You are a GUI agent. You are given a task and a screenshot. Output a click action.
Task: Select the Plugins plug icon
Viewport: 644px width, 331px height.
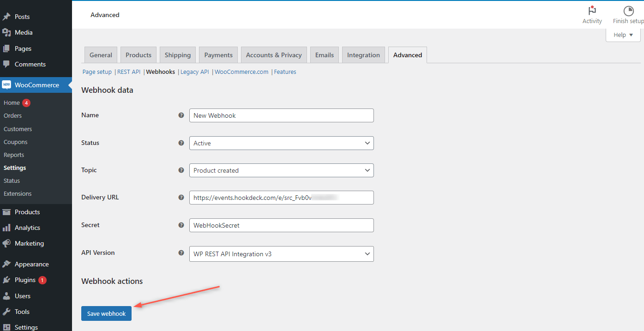tap(7, 280)
